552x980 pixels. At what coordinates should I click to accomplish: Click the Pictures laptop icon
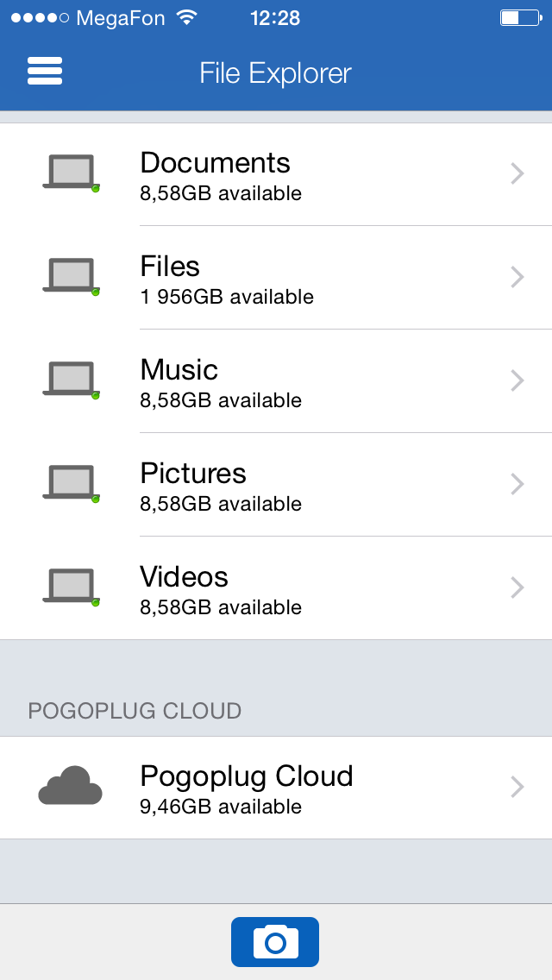pos(70,483)
